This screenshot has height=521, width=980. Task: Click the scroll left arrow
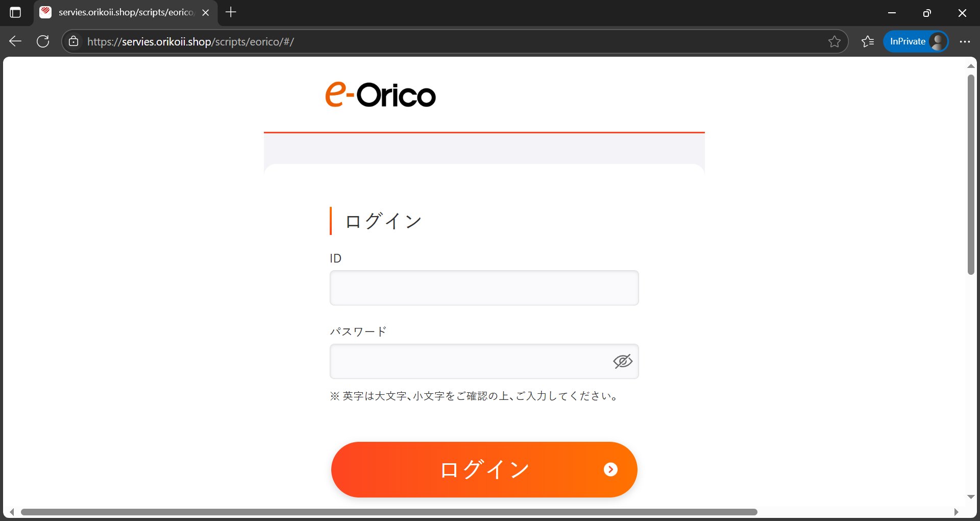12,512
